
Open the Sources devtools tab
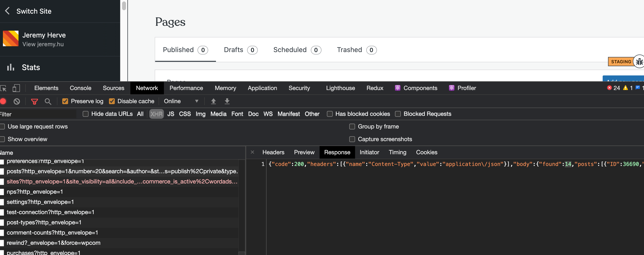(x=114, y=88)
